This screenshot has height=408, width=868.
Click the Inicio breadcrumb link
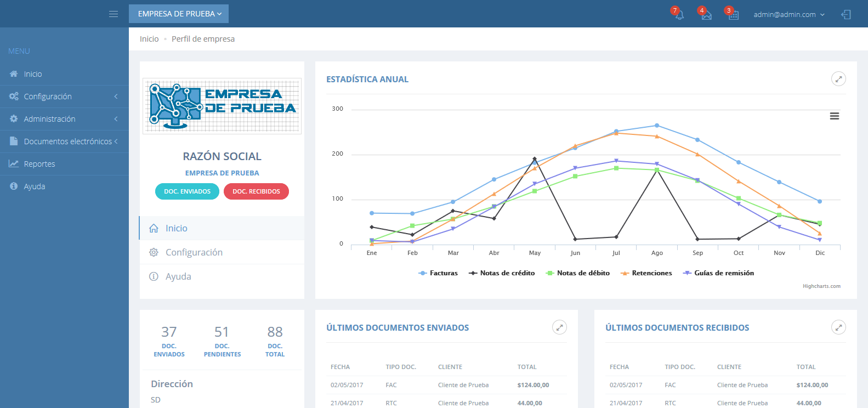149,39
